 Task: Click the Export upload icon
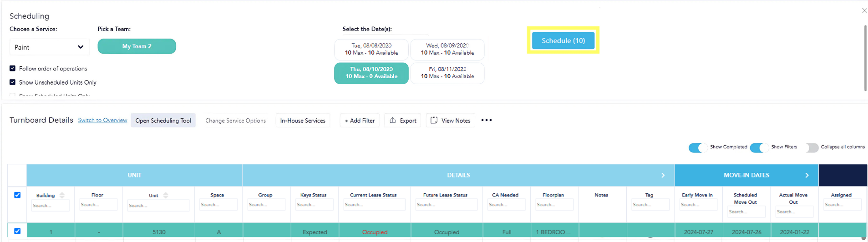click(392, 120)
